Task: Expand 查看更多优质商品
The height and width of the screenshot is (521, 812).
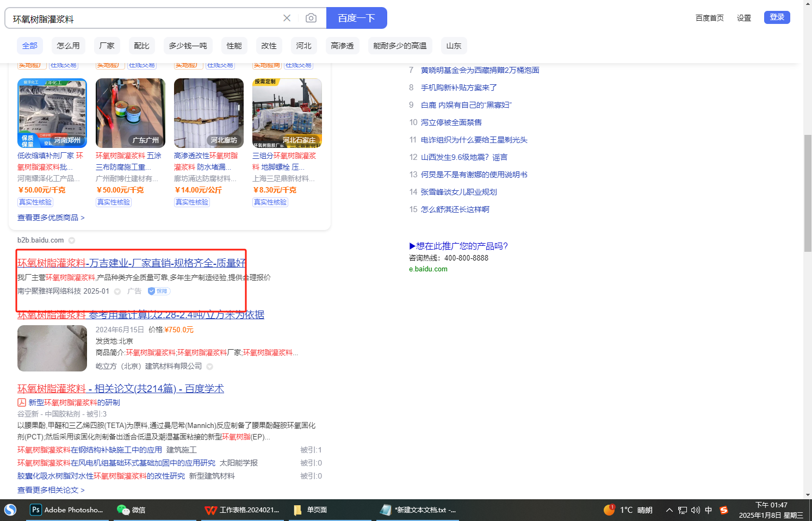Action: point(51,218)
